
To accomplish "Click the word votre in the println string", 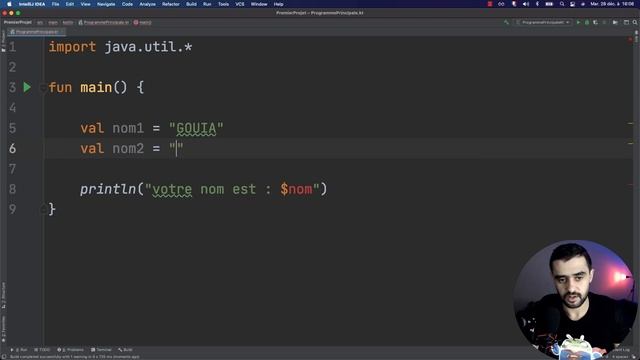I will (172, 189).
